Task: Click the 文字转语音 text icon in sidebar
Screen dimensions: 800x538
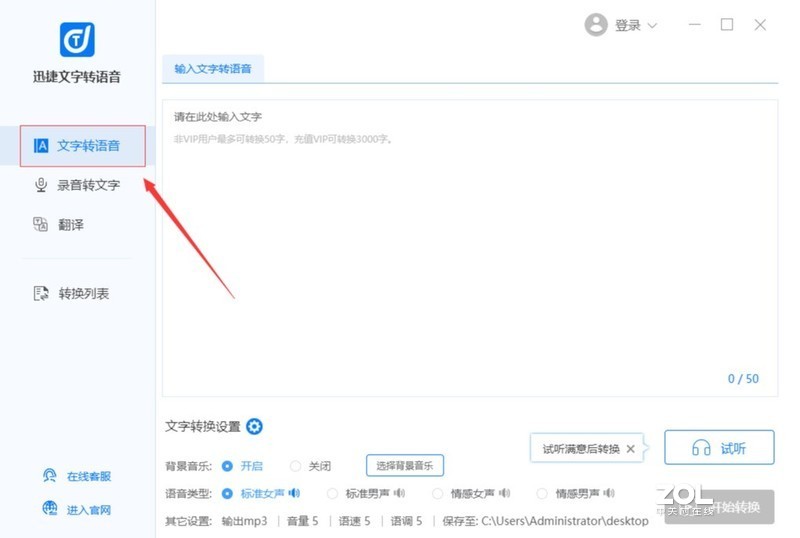Action: pyautogui.click(x=41, y=145)
